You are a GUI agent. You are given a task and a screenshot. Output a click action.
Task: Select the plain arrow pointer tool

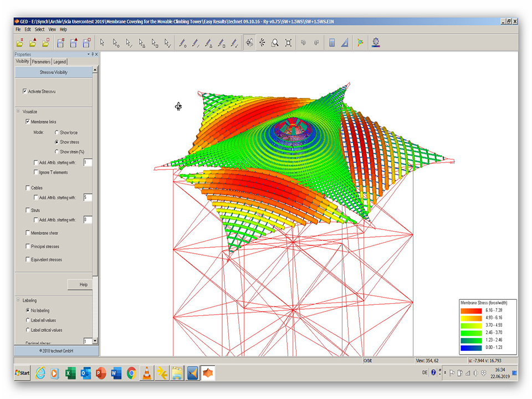[x=102, y=43]
